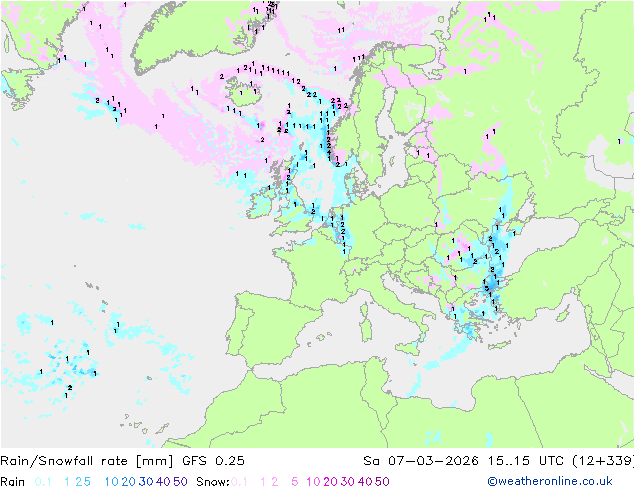This screenshot has height=490, width=634.
Task: Pick the snow legend 50 color value
Action: [382, 482]
